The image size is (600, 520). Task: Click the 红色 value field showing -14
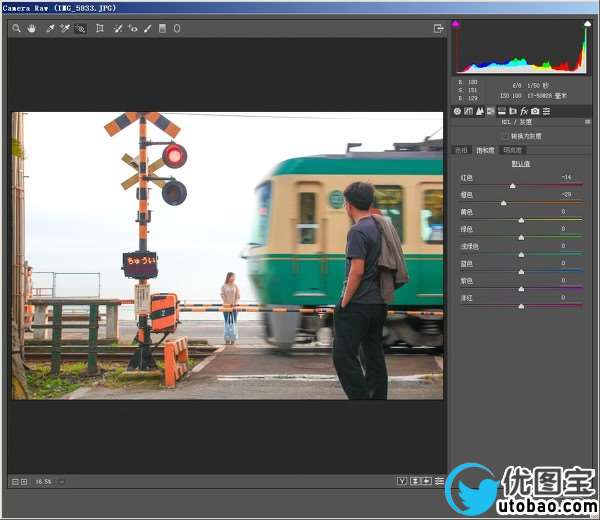pyautogui.click(x=566, y=177)
